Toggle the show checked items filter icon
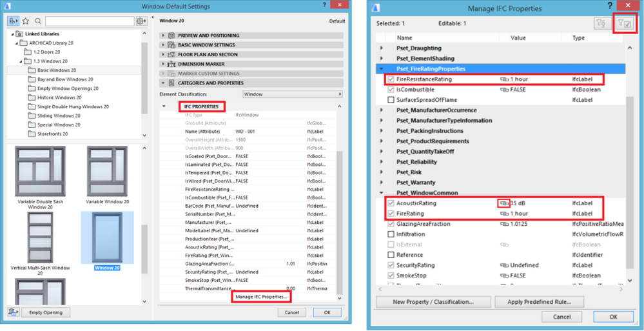Image resolution: width=644 pixels, height=331 pixels. [x=624, y=25]
